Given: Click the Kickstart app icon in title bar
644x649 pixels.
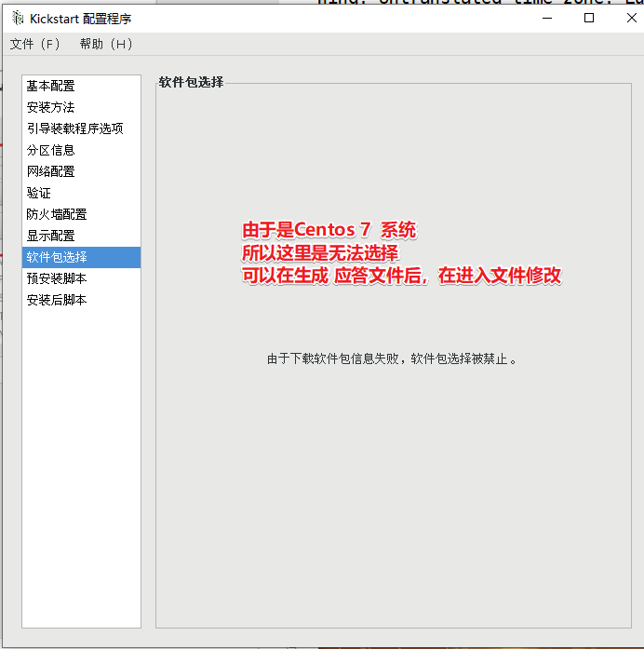Looking at the screenshot, I should [18, 19].
